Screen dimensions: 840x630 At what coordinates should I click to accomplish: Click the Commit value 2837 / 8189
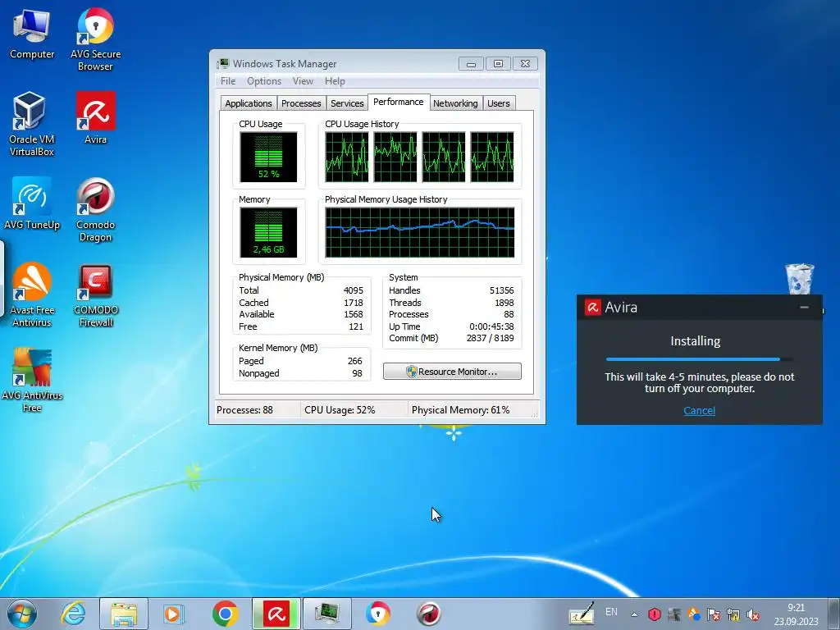[x=490, y=338]
